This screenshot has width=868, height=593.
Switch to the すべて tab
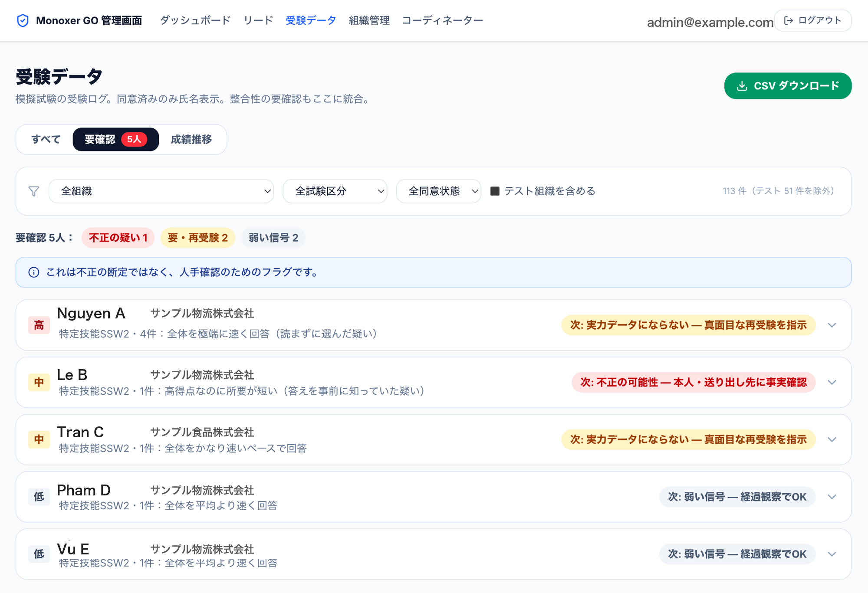(46, 139)
